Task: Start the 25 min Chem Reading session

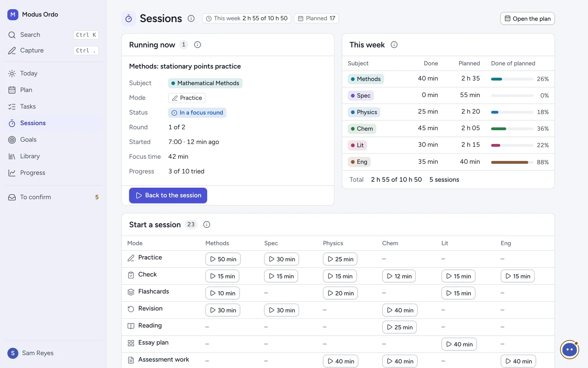Action: [x=399, y=327]
